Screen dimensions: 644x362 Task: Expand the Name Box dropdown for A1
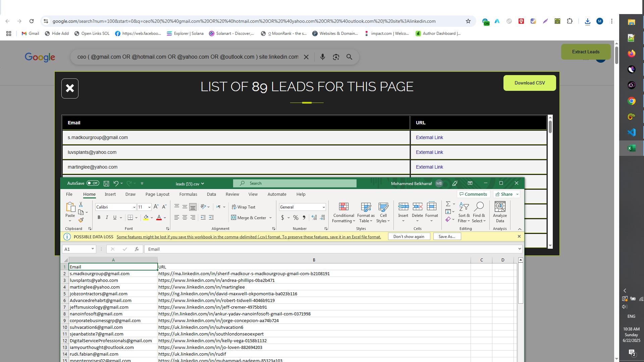click(x=93, y=249)
